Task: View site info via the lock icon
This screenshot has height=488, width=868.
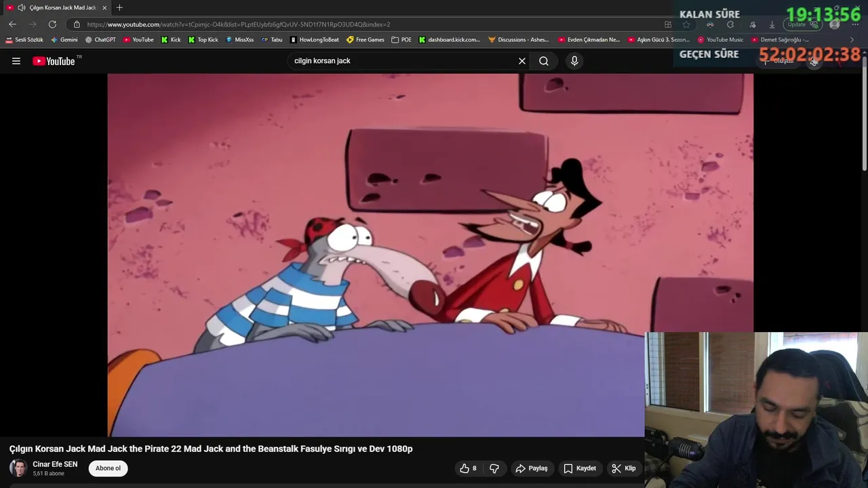Action: pyautogui.click(x=77, y=24)
